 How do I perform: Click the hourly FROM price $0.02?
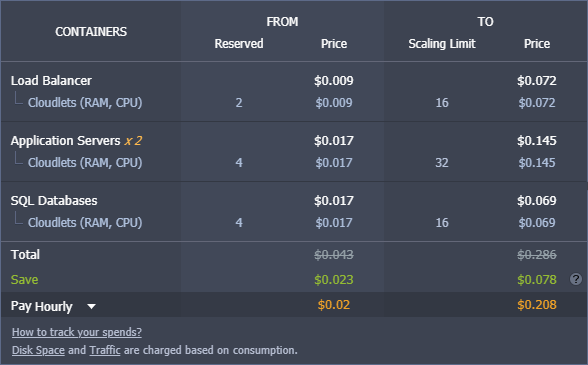coord(334,305)
